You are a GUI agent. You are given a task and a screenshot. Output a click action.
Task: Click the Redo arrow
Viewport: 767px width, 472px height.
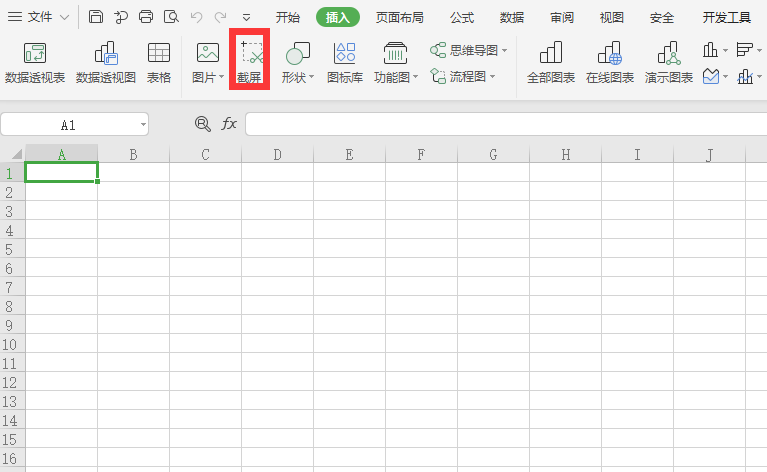[x=221, y=17]
